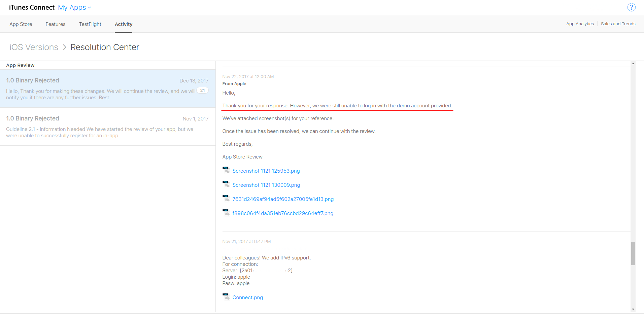644x317 pixels.
Task: Switch to the TestFlight tab
Action: [90, 24]
